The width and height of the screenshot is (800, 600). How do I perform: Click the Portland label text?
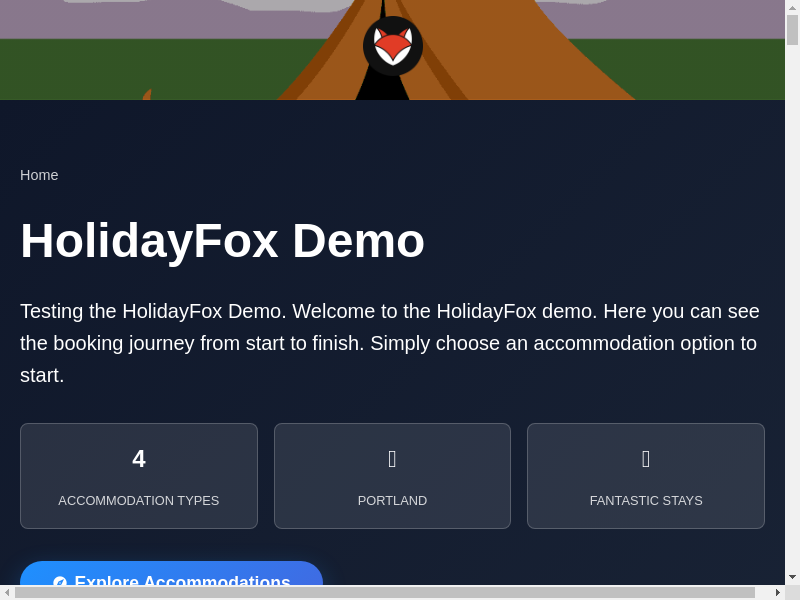(x=392, y=500)
